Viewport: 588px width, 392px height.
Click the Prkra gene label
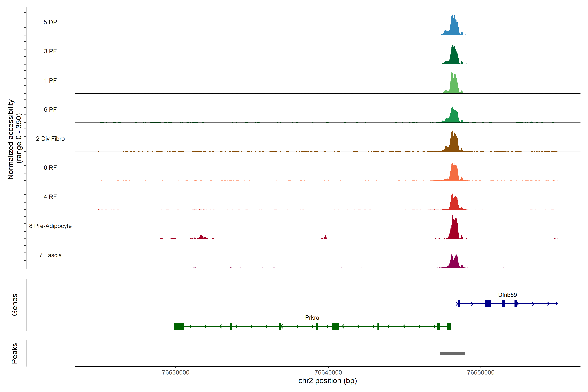(x=312, y=318)
